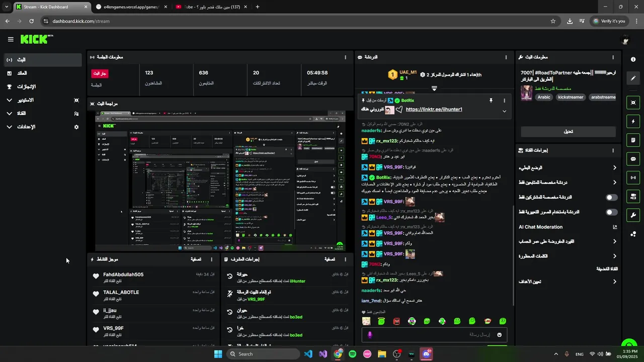
Task: Open stream preview panel three-dot menu
Action: point(345,104)
